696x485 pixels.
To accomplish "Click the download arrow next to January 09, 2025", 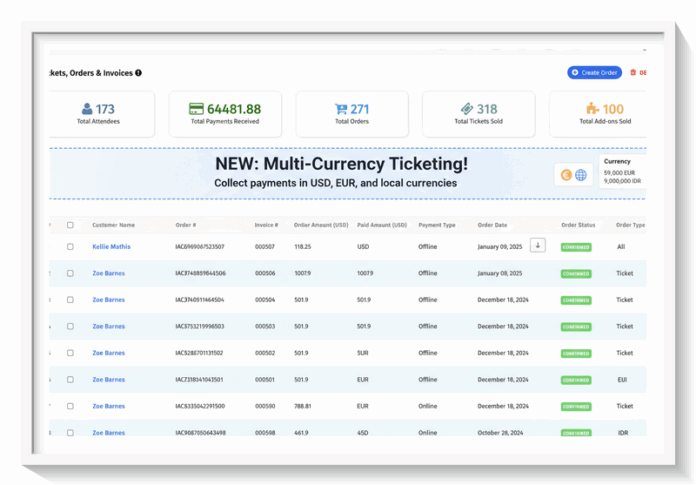I will [538, 245].
